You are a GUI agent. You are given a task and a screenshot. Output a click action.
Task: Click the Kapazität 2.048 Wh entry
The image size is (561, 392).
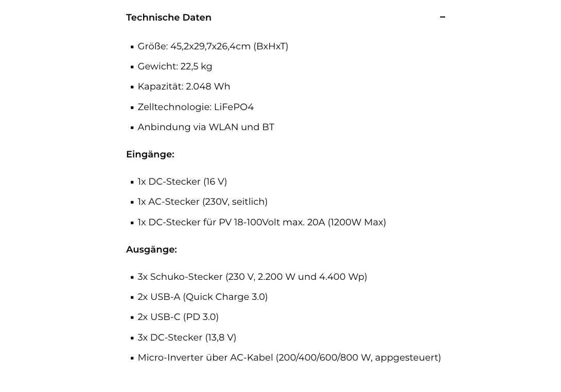[x=184, y=86]
